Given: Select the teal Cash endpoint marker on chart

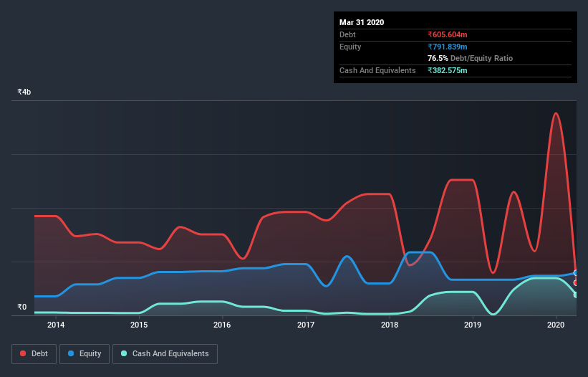Looking at the screenshot, I should pyautogui.click(x=576, y=295).
